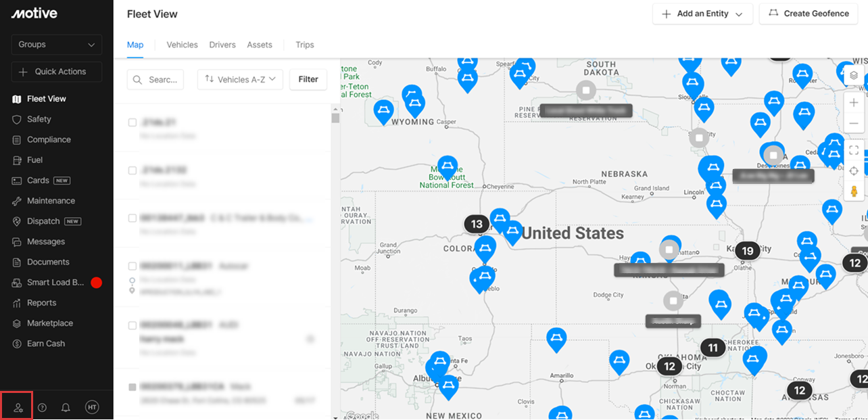Tick the second vehicle's checkbox
This screenshot has height=420, width=868.
pyautogui.click(x=132, y=170)
